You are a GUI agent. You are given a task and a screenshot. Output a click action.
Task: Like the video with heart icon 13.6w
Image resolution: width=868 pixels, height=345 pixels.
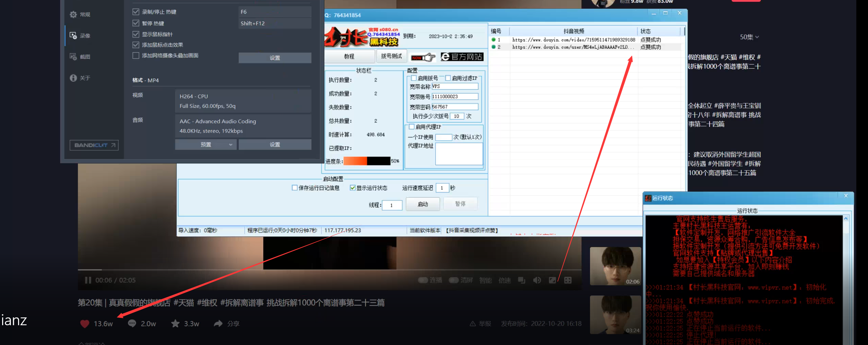point(85,324)
